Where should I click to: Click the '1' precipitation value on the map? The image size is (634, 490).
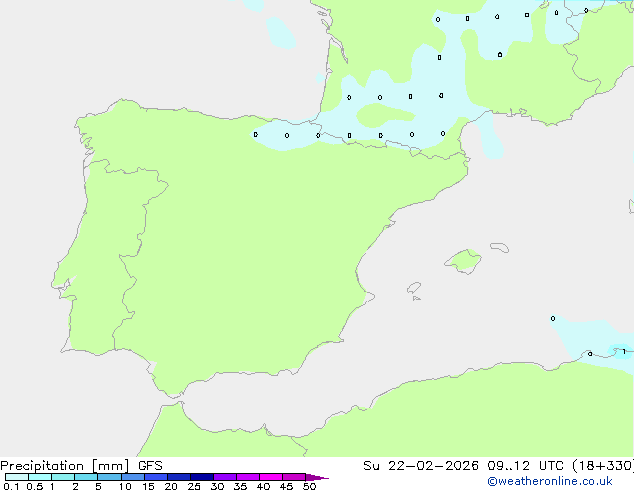(x=624, y=351)
